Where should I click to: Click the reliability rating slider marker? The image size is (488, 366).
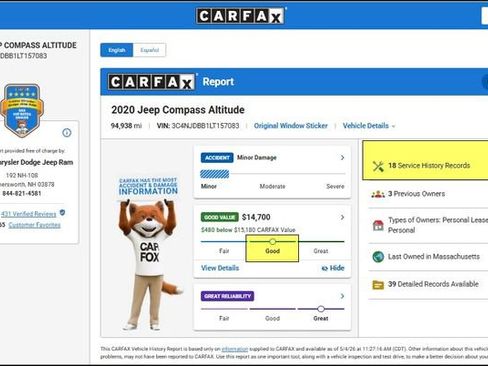point(321,309)
